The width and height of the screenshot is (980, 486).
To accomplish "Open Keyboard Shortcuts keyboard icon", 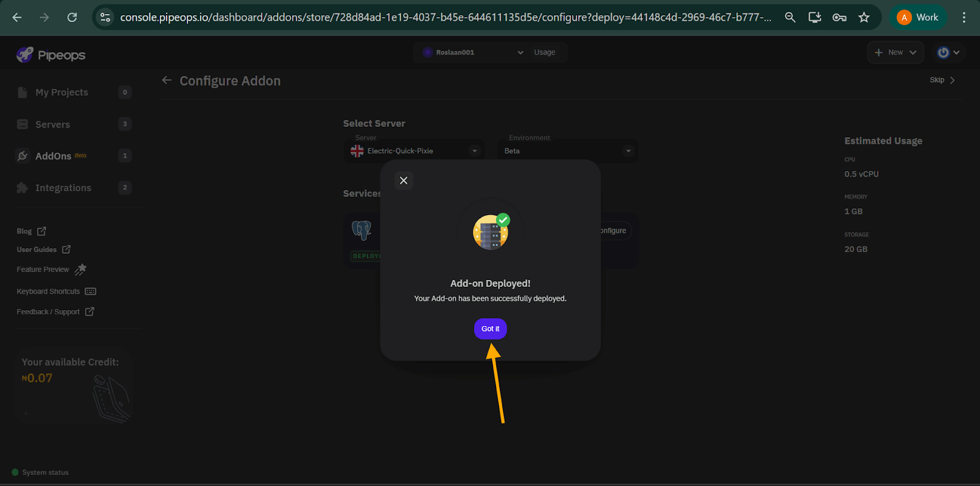I will pyautogui.click(x=91, y=291).
